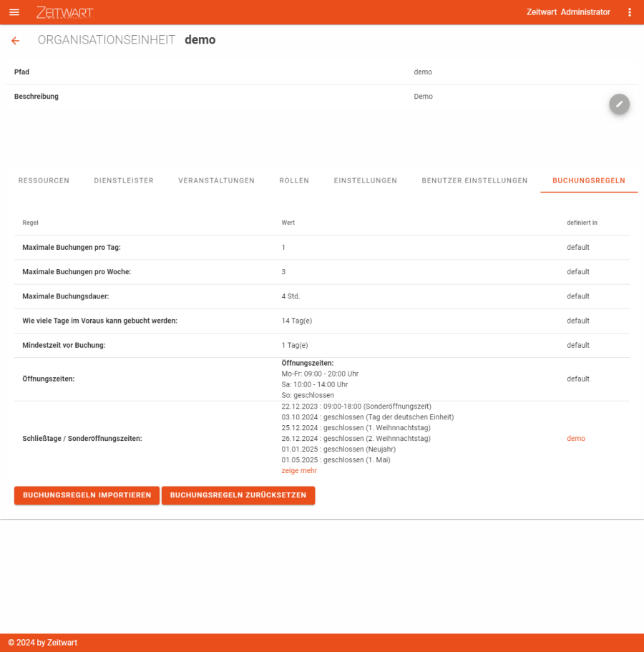Click Zeitwart Administrator user name
644x652 pixels.
[x=568, y=12]
